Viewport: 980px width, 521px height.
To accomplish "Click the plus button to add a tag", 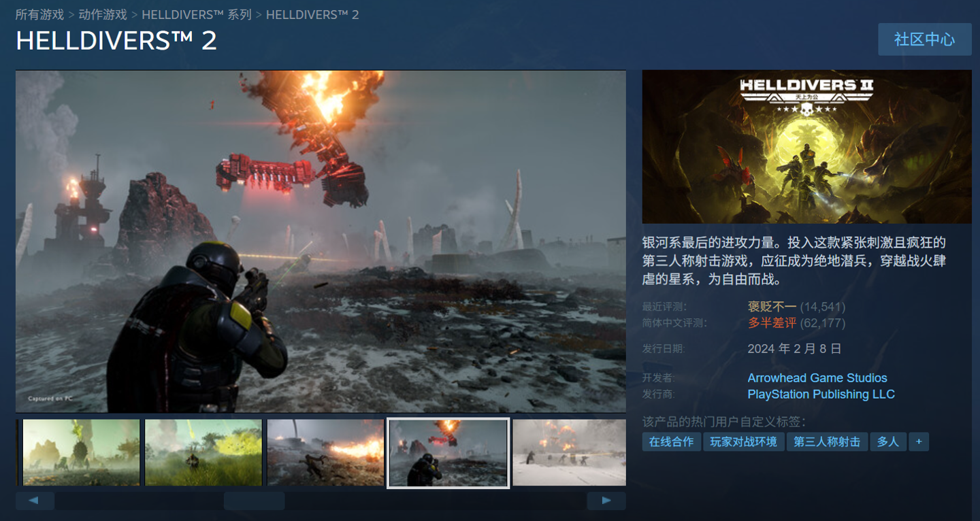I will click(919, 442).
